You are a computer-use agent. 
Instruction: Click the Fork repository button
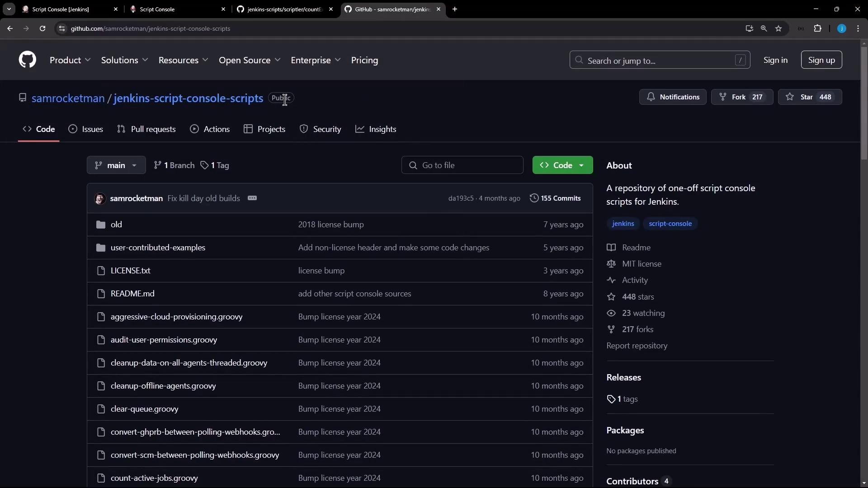741,97
